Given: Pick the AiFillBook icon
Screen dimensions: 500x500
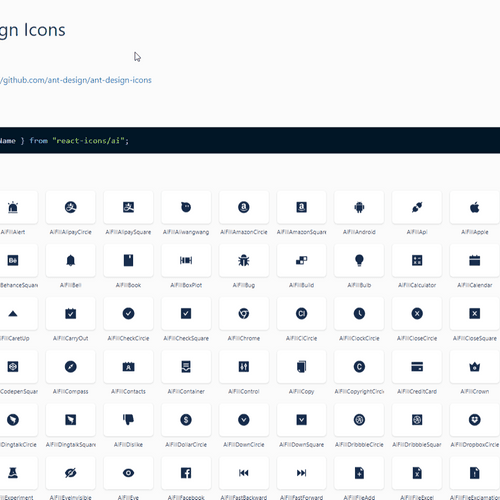Looking at the screenshot, I should coord(128,260).
